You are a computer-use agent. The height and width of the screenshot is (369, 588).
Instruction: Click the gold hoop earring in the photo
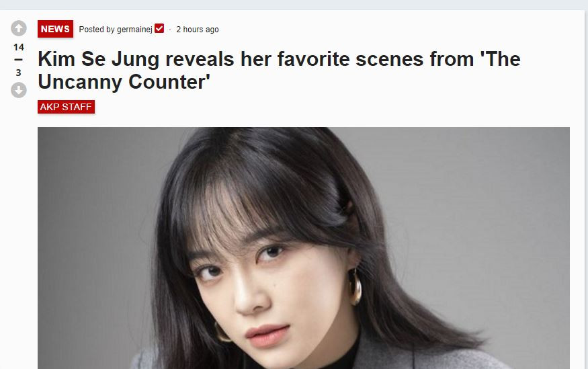[x=354, y=287]
